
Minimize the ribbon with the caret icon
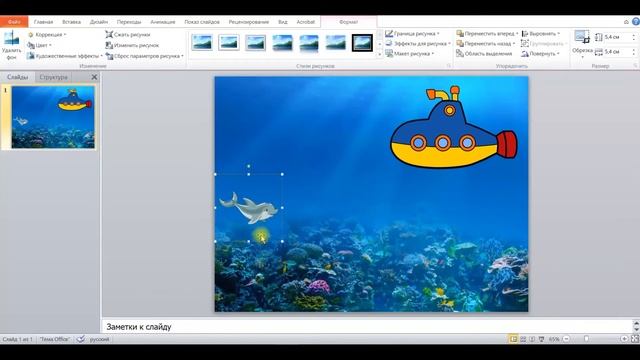click(x=626, y=22)
